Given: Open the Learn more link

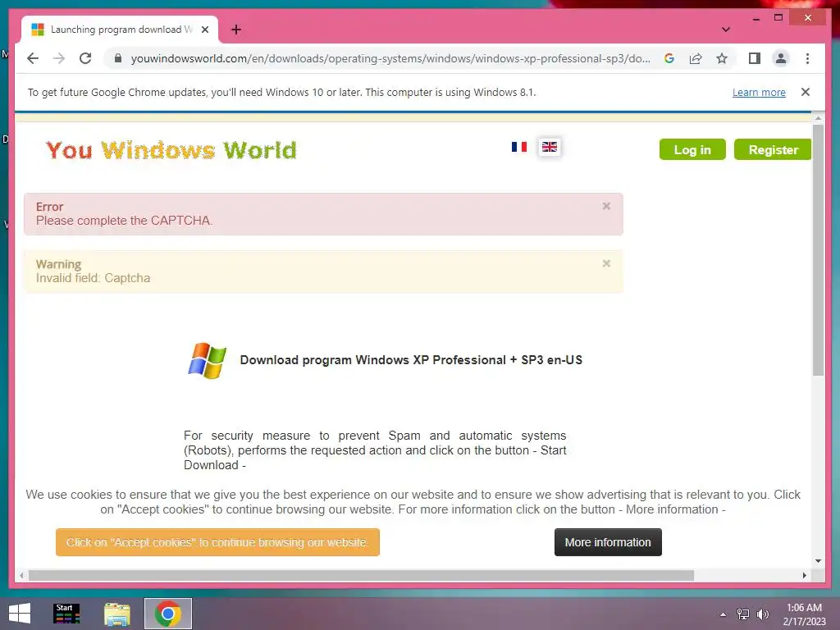Looking at the screenshot, I should coord(759,92).
